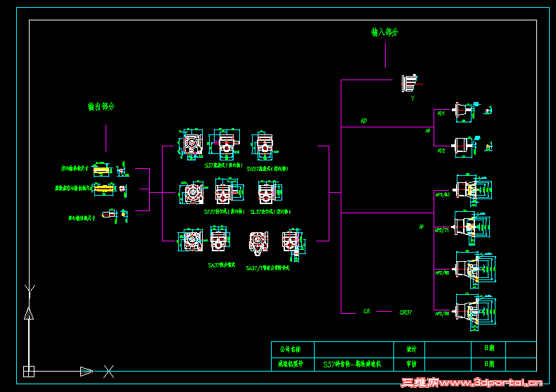Click the AP2/80 label

pyautogui.click(x=442, y=272)
